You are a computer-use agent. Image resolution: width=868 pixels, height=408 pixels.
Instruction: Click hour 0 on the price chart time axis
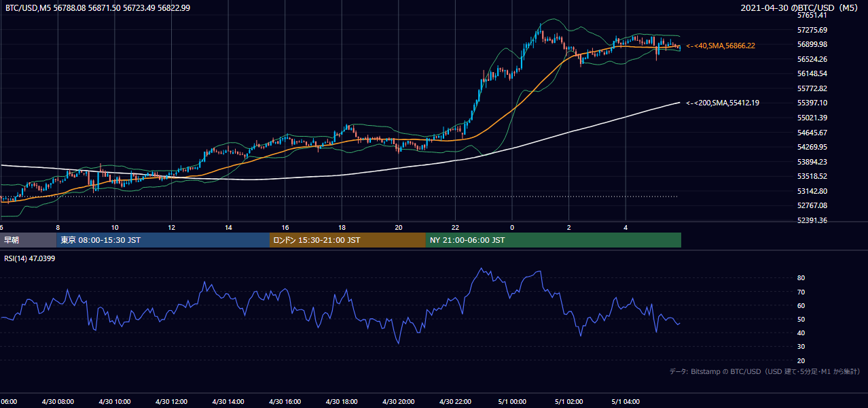512,227
